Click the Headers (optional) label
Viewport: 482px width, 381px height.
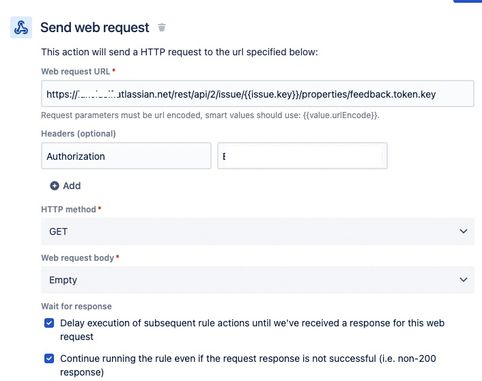(78, 134)
